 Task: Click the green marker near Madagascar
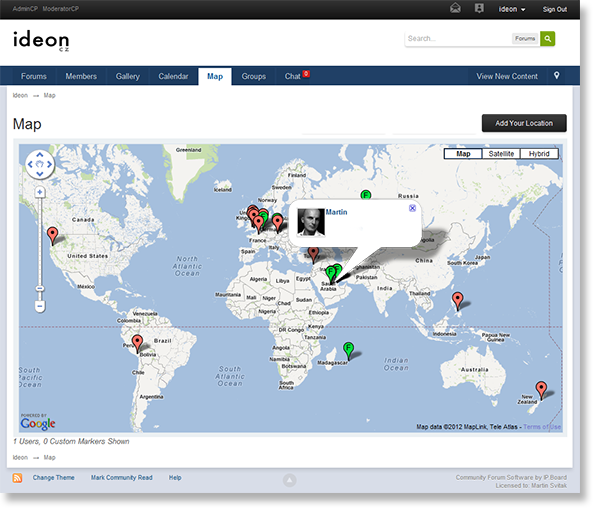[x=348, y=350]
